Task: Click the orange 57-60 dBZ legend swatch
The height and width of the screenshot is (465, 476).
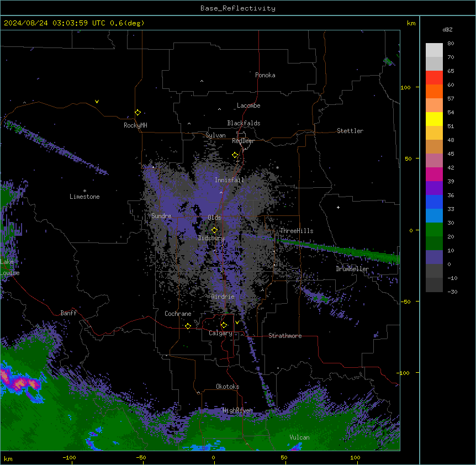Action: tap(434, 91)
